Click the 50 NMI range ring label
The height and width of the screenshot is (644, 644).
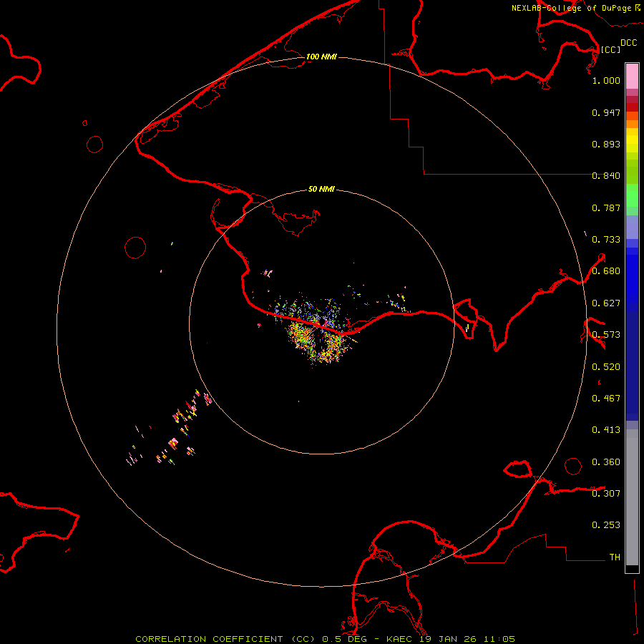coord(321,190)
